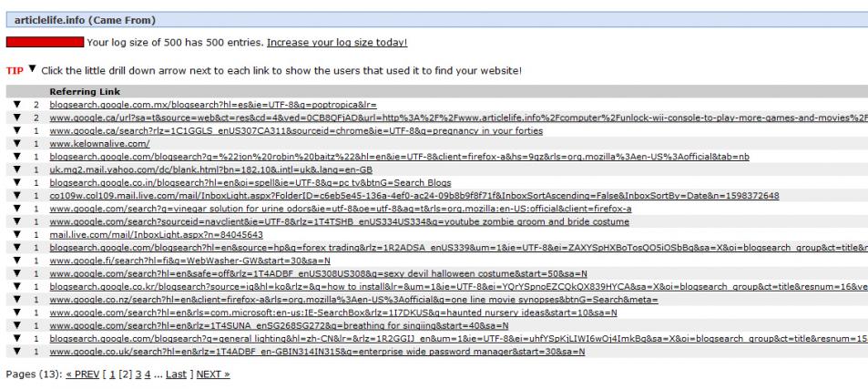Click the TIP drill-down arrow icon
This screenshot has width=868, height=389.
(32, 68)
